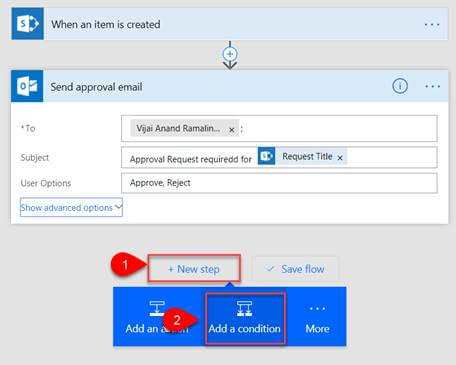
Task: Click the info icon on Send approval email
Action: [x=400, y=86]
